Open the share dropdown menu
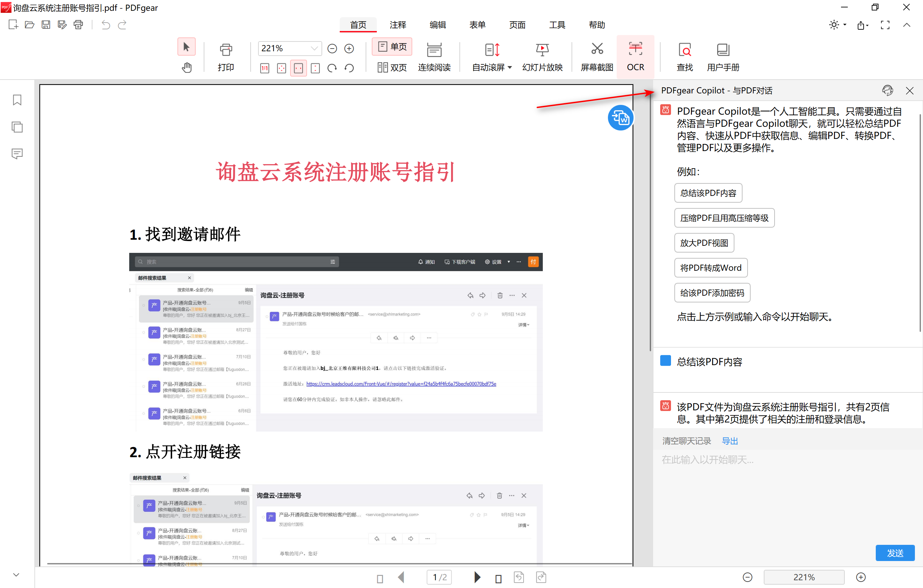This screenshot has width=923, height=588. tap(863, 25)
